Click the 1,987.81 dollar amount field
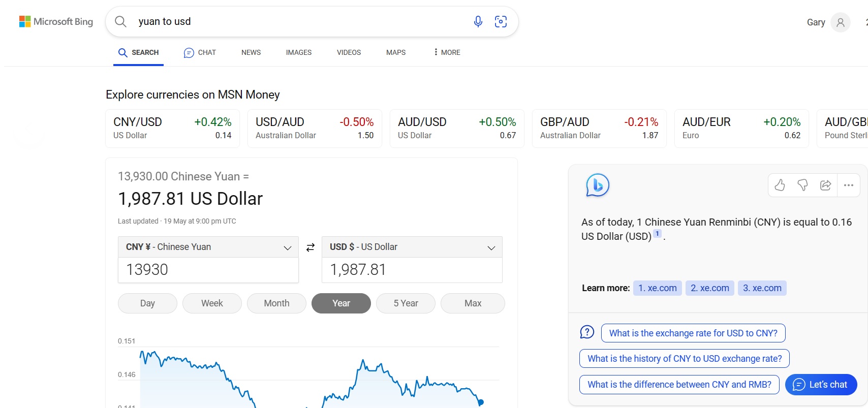 [x=412, y=270]
